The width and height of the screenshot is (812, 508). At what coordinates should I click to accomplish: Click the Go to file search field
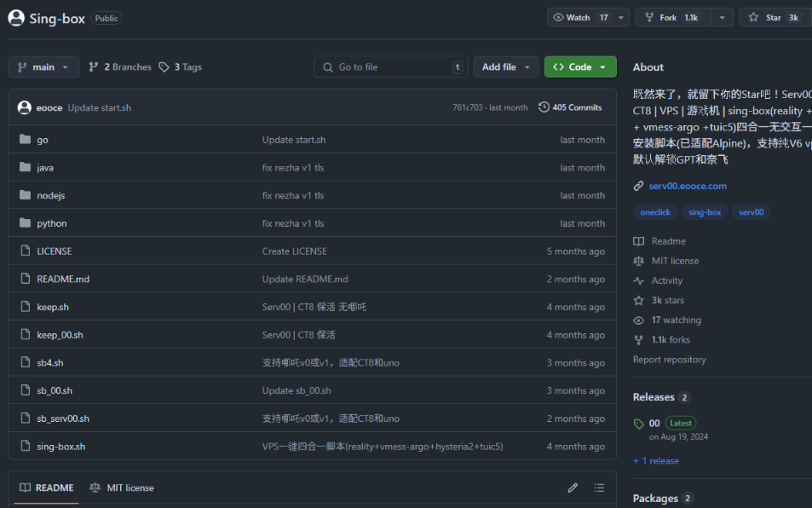click(x=391, y=66)
